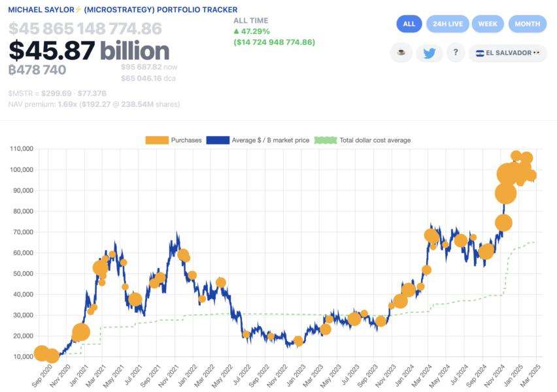Click the Michael Saylor portfolio tracker title
This screenshot has width=557, height=392.
pos(122,10)
